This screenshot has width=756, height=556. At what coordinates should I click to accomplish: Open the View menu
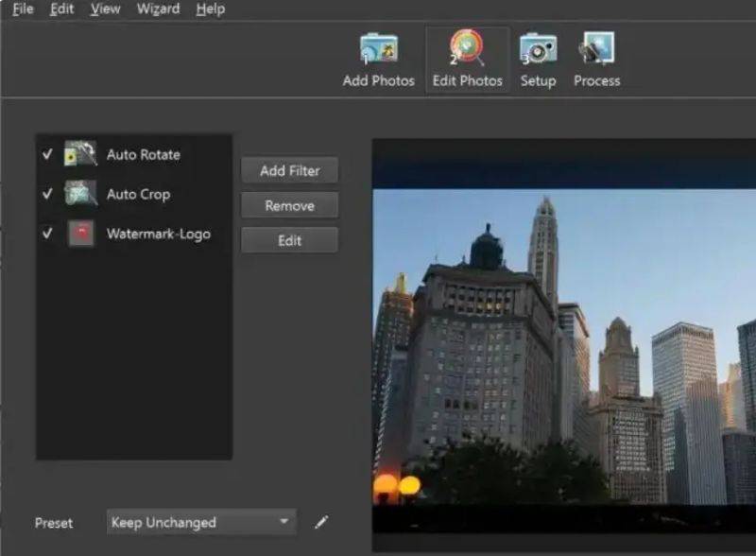(105, 9)
